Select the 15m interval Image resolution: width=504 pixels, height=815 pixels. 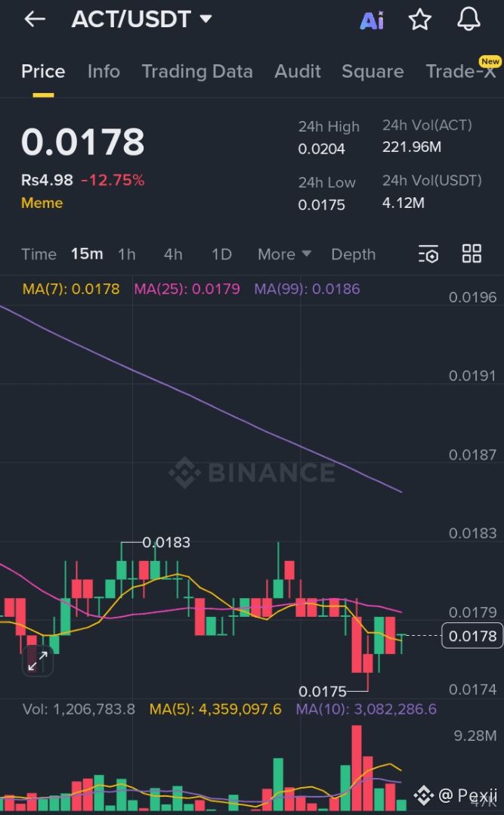(87, 254)
